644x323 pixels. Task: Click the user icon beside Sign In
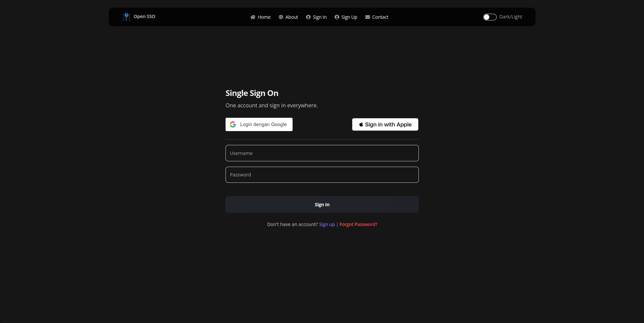point(308,17)
